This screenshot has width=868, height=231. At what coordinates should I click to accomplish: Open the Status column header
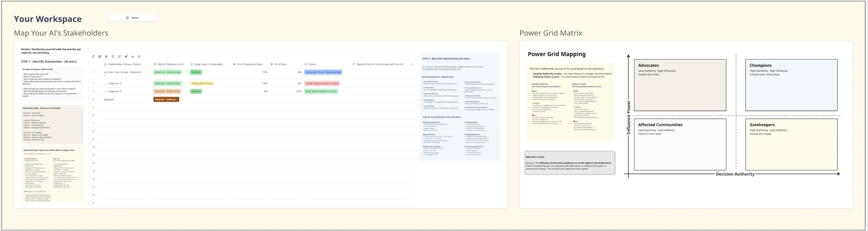point(312,64)
